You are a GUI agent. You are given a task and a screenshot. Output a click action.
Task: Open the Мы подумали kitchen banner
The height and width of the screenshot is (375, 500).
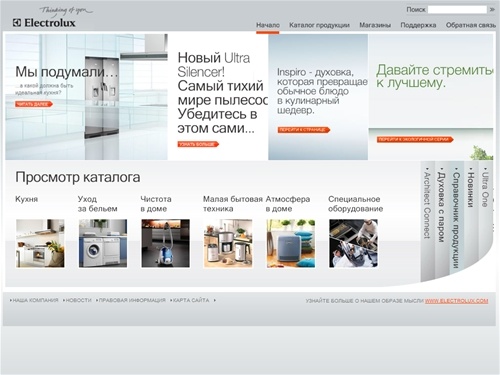point(86,97)
